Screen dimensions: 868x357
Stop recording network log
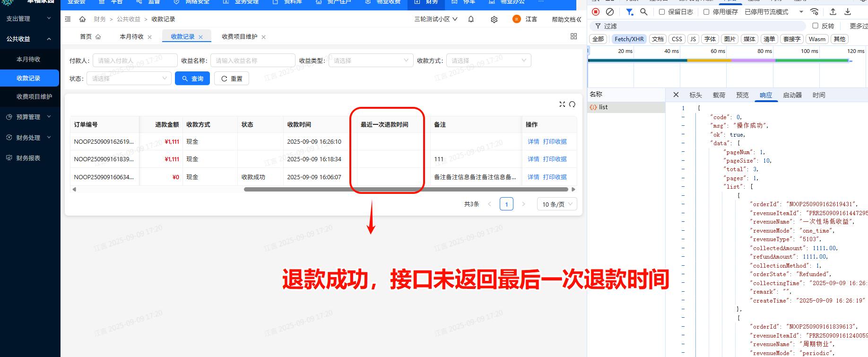click(596, 12)
